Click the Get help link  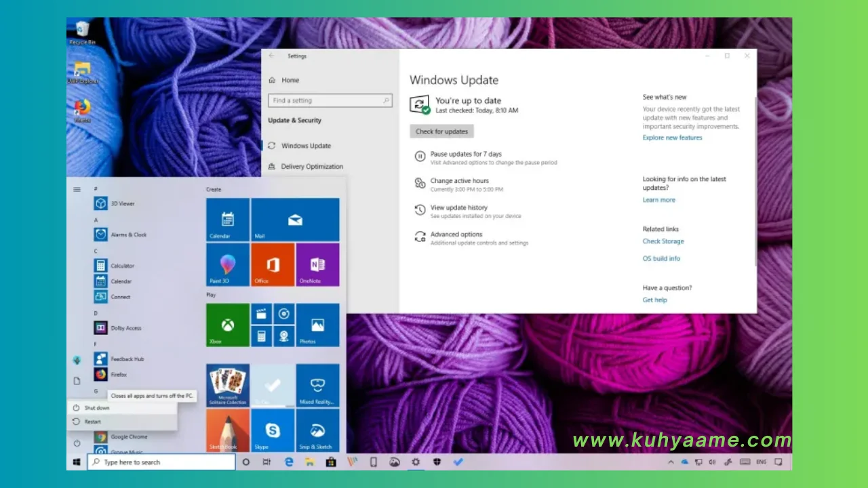click(x=654, y=300)
